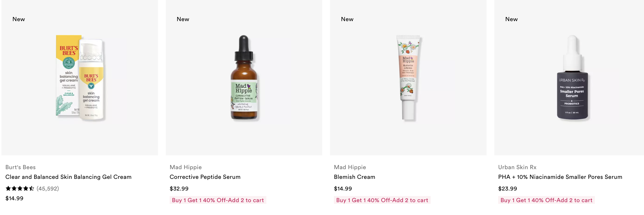Screen dimensions: 644x215
Task: Select offer badge under Corrective Peptide Serum
Action: coord(218,200)
